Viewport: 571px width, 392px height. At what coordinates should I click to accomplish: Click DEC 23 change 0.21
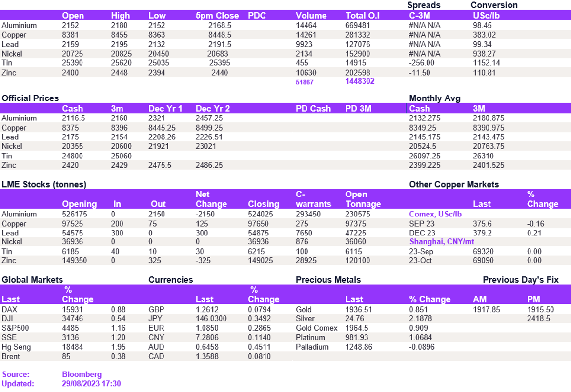pos(534,234)
